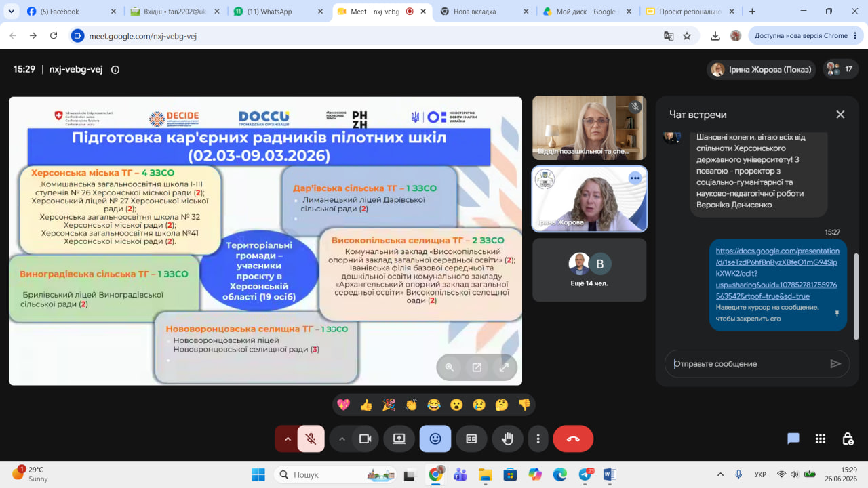Image resolution: width=868 pixels, height=488 pixels.
Task: Open shared Google Slides presentation link in chat
Action: [776, 273]
